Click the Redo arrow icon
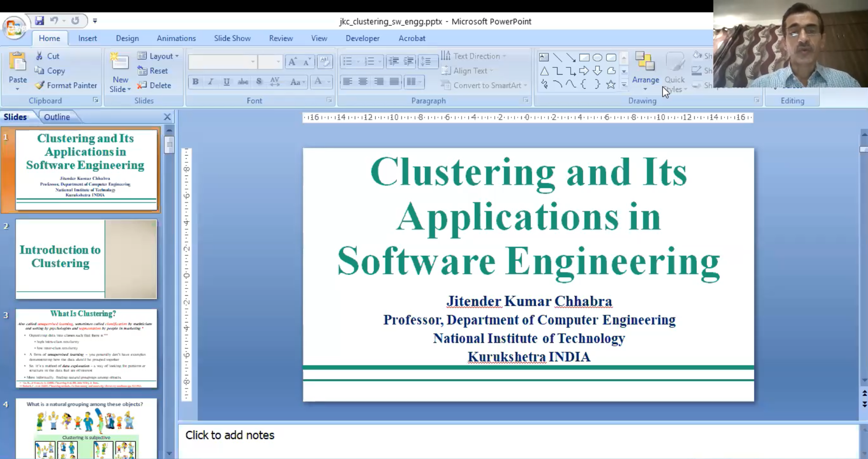 (76, 21)
